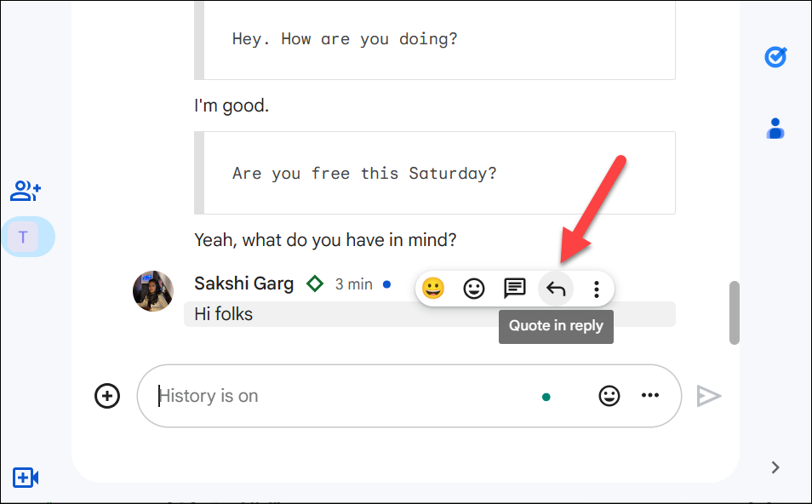Open the emoji picker in the compose bar
Screen dimensions: 812x504
coord(609,395)
